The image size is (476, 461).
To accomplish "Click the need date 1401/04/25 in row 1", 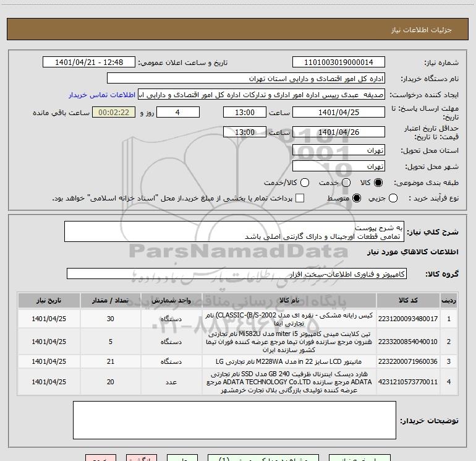I will (x=49, y=319).
